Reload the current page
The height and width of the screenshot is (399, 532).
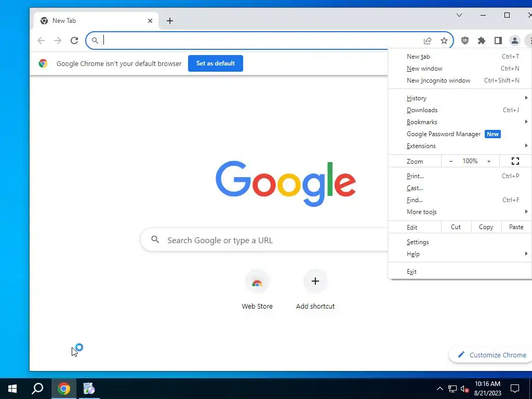74,41
